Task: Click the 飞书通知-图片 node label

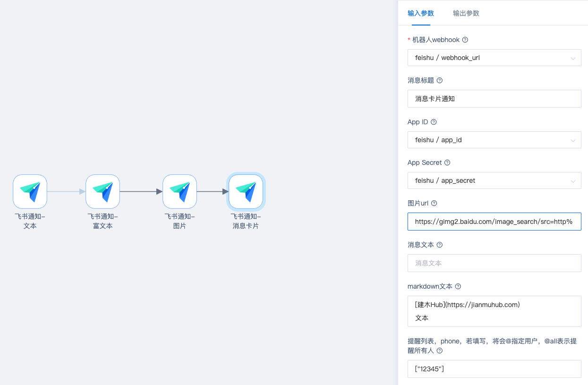Action: pyautogui.click(x=179, y=221)
